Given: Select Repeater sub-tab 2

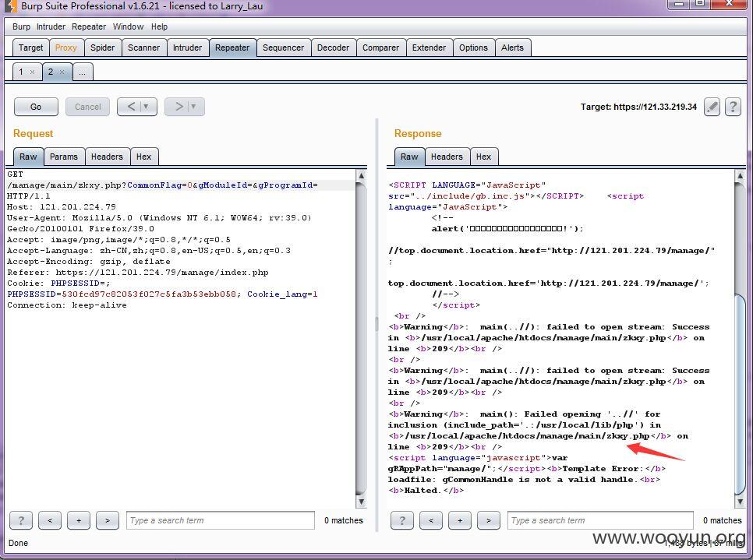Looking at the screenshot, I should (x=51, y=72).
